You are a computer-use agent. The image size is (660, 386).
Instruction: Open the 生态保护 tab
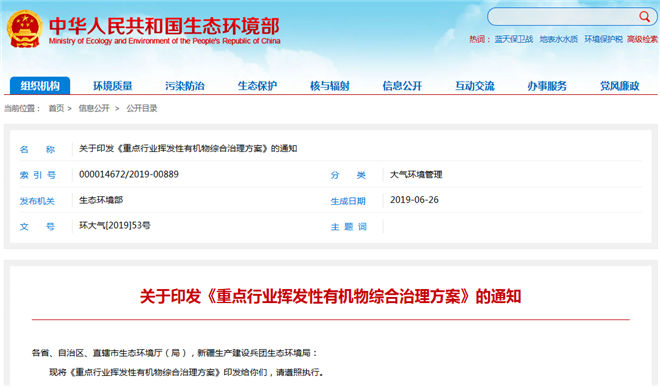(257, 86)
